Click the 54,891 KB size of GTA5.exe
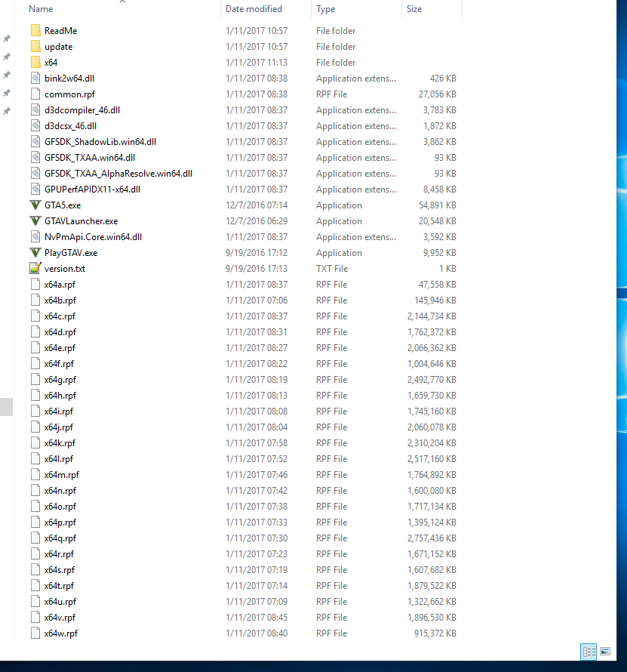Screen dimensions: 627x672 click(x=438, y=205)
